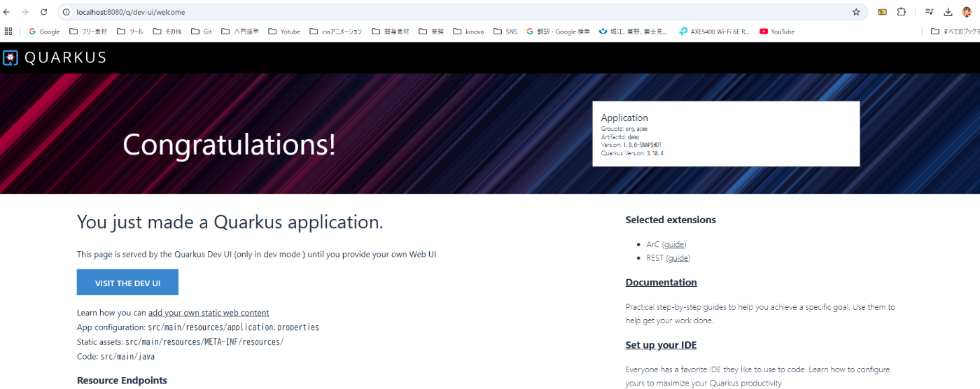Open the 翻訳 - Google 検索 bookmark
The height and width of the screenshot is (389, 980).
click(558, 31)
